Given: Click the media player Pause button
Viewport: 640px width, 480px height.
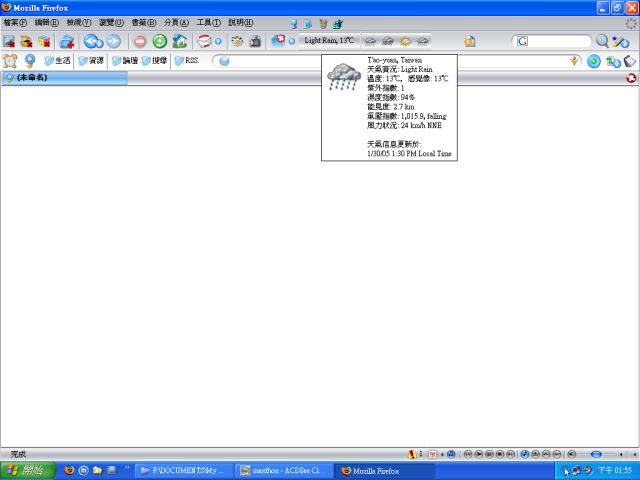Looking at the screenshot, I should pos(489,454).
